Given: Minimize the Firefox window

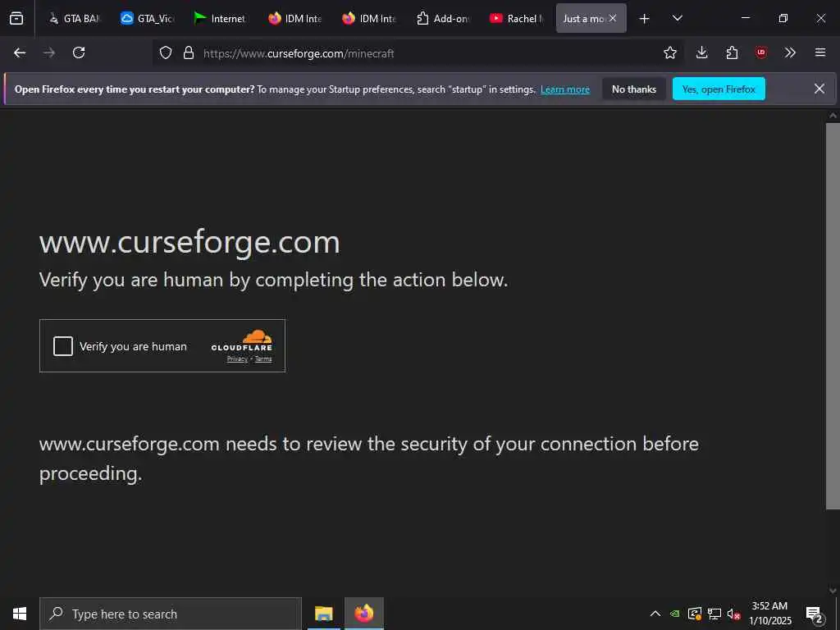Looking at the screenshot, I should (x=745, y=18).
